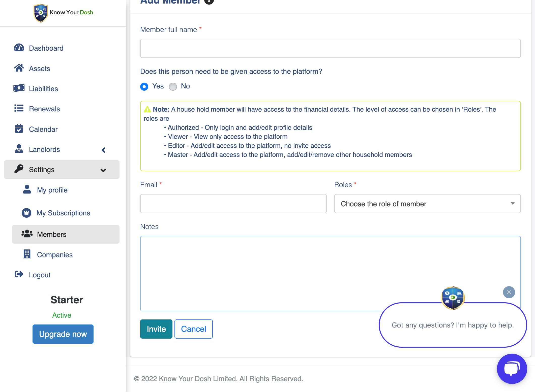
Task: Click the My Subscriptions crown icon
Action: [26, 213]
